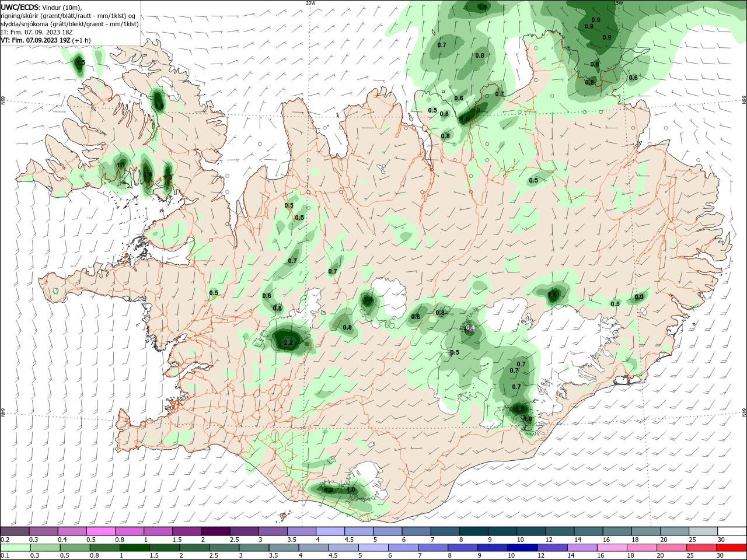Select the text "Vindur (10m)," in the header
The image size is (747, 560).
(62, 7)
